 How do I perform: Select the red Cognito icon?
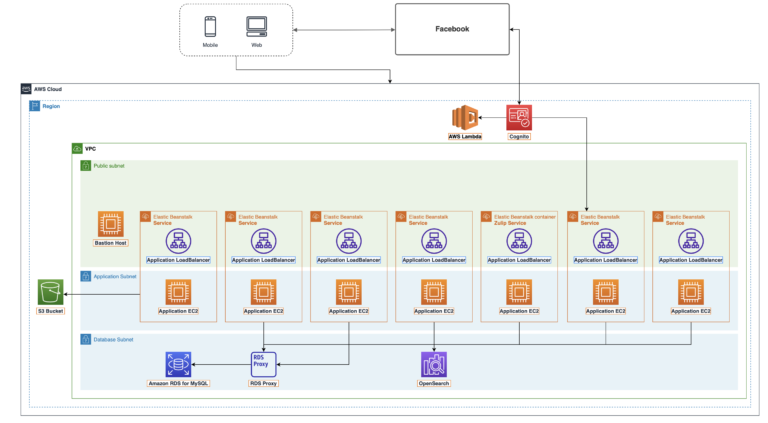click(519, 118)
